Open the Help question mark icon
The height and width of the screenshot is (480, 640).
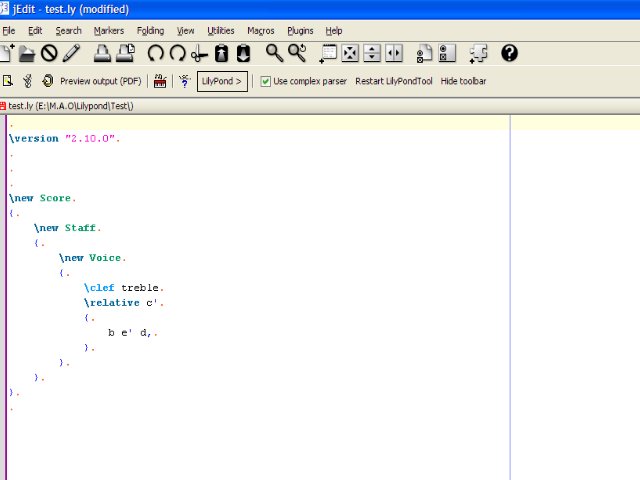(x=509, y=53)
